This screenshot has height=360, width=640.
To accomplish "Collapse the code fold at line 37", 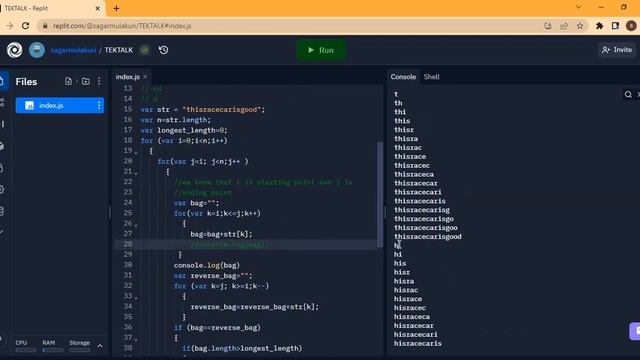I will pos(136,339).
